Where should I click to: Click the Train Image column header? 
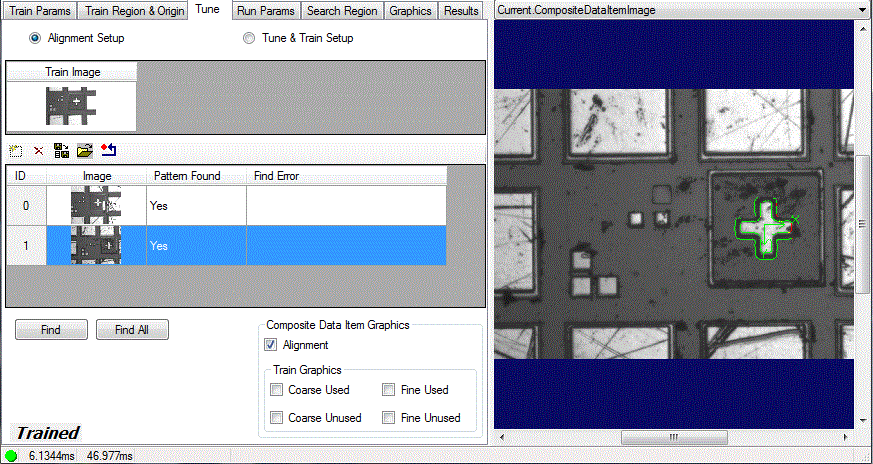click(x=72, y=72)
